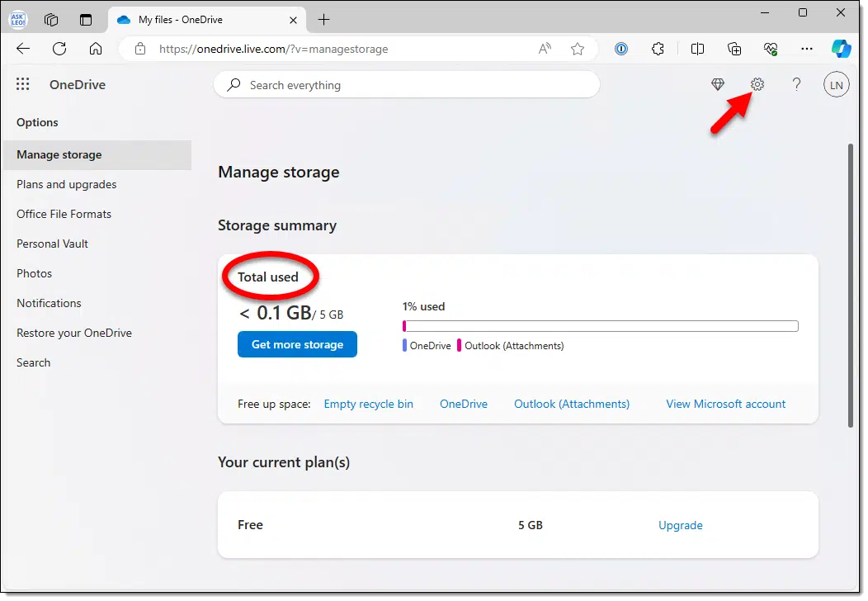Click the Outlook (Attachments) legend color marker
Image resolution: width=868 pixels, height=601 pixels.
pyautogui.click(x=459, y=346)
